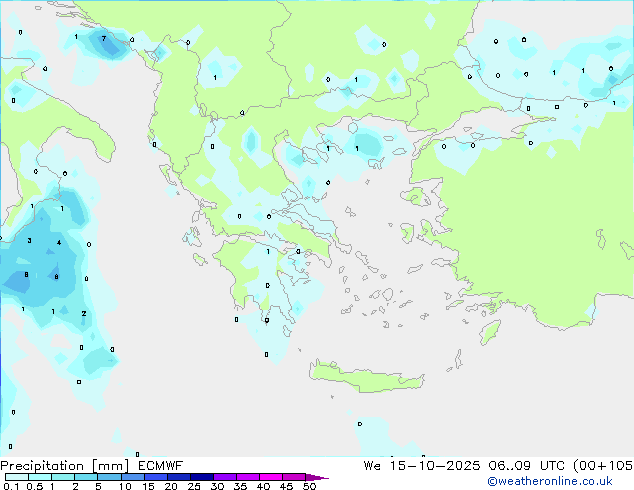
Task: Click the "4" precipitation value on the map
Action: 59,243
